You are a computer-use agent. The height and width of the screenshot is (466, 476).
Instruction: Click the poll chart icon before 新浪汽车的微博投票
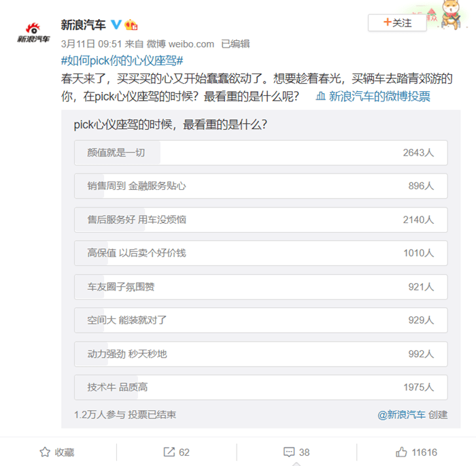click(x=321, y=97)
